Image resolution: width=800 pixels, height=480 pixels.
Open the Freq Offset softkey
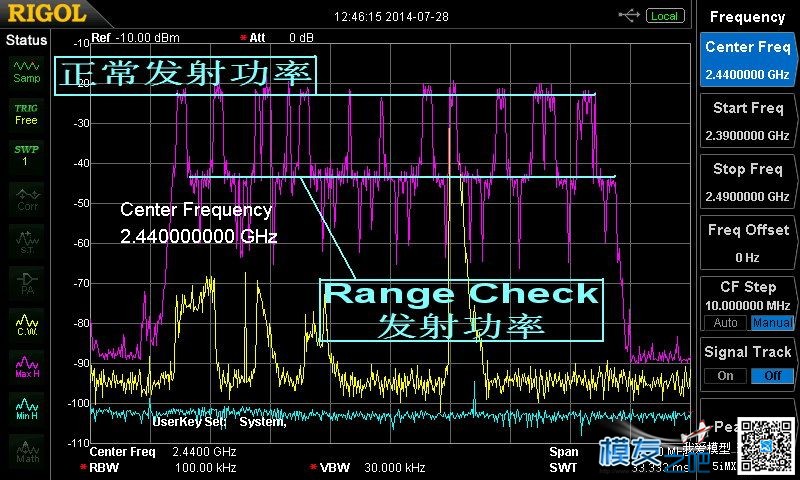coord(747,243)
